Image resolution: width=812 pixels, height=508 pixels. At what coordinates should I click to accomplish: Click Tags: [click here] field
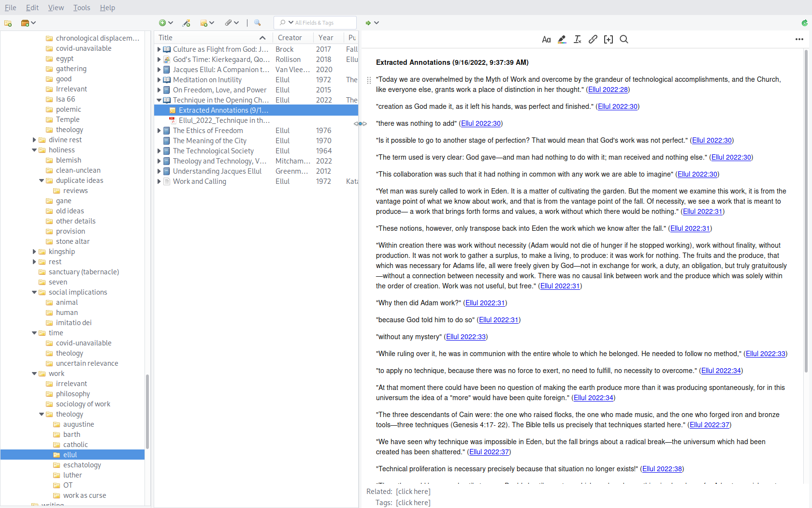click(x=413, y=503)
